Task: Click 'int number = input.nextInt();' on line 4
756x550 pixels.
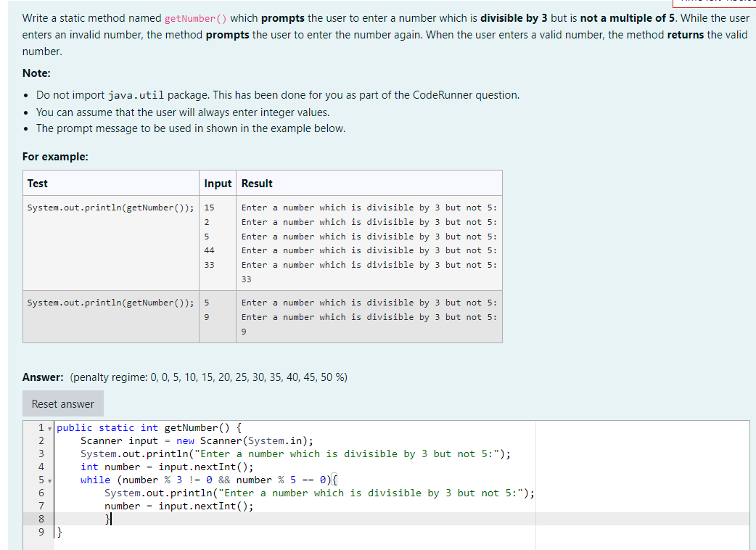Action: (x=167, y=467)
